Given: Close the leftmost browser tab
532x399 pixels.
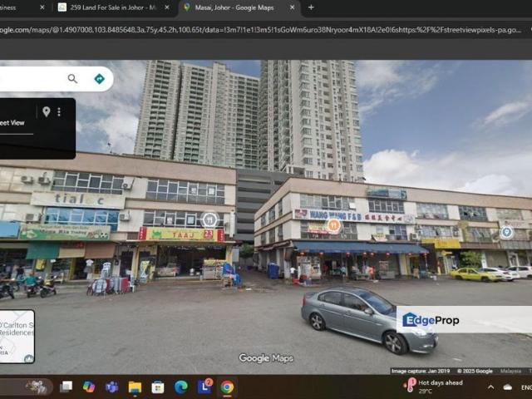Looking at the screenshot, I should [42, 7].
